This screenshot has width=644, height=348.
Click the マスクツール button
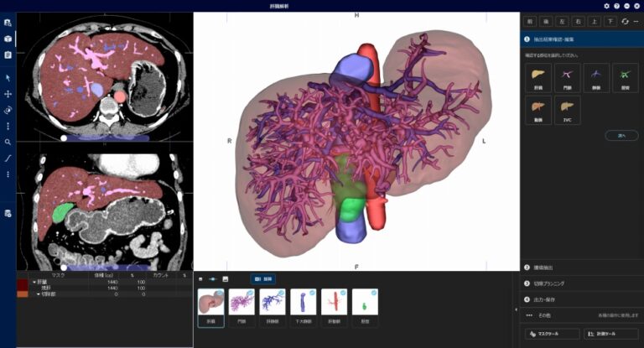point(552,335)
